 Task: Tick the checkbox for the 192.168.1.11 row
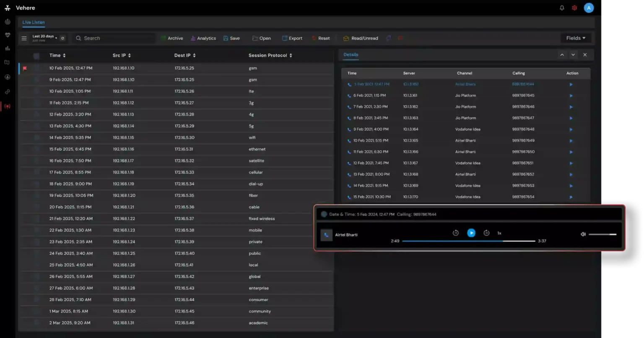36,91
